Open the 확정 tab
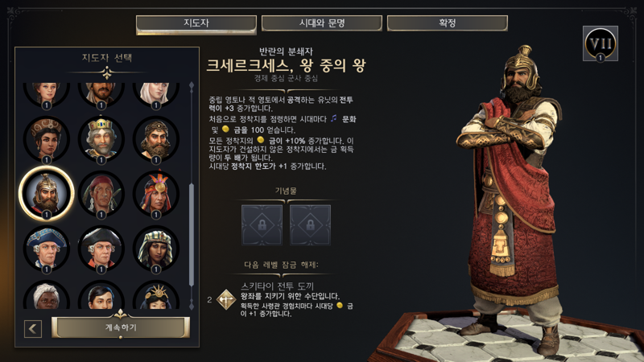644x362 pixels. 448,23
